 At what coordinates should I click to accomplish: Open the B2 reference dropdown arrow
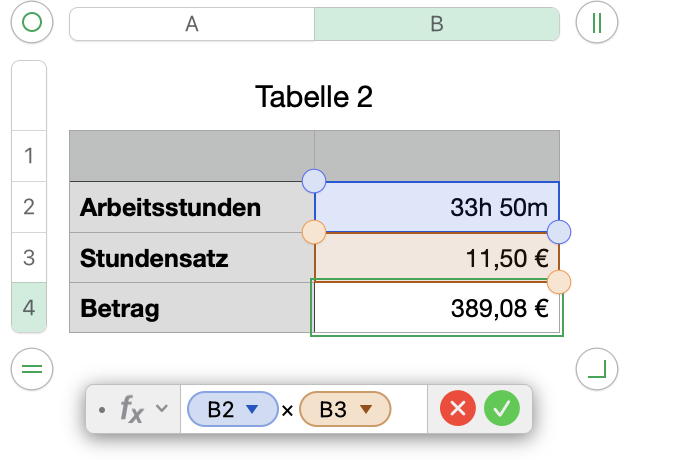[x=252, y=408]
